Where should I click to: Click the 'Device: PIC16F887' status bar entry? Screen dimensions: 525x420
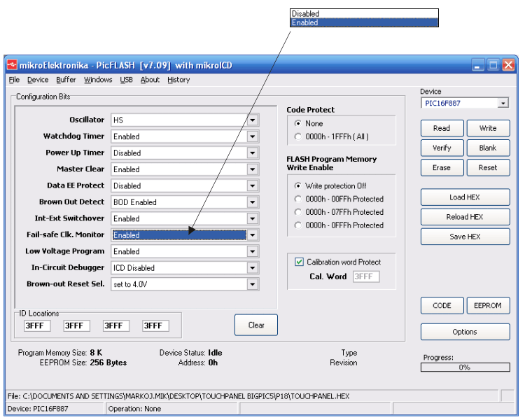(x=38, y=409)
